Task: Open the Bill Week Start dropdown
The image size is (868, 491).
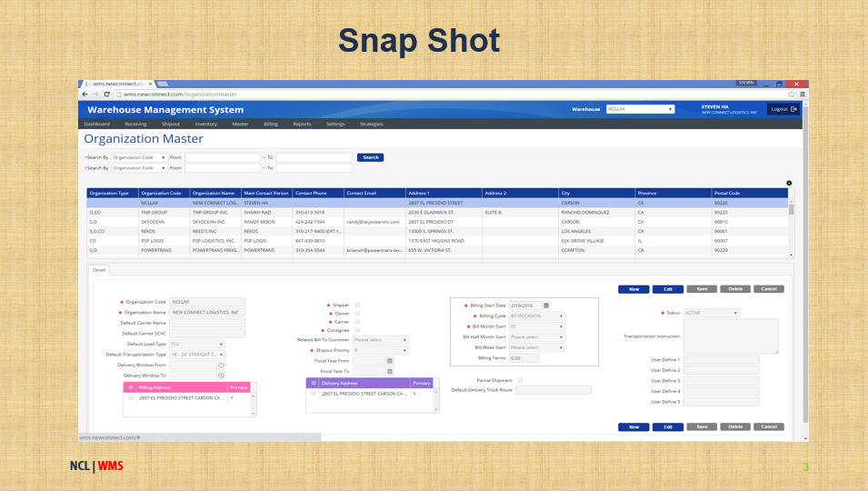Action: coord(536,347)
